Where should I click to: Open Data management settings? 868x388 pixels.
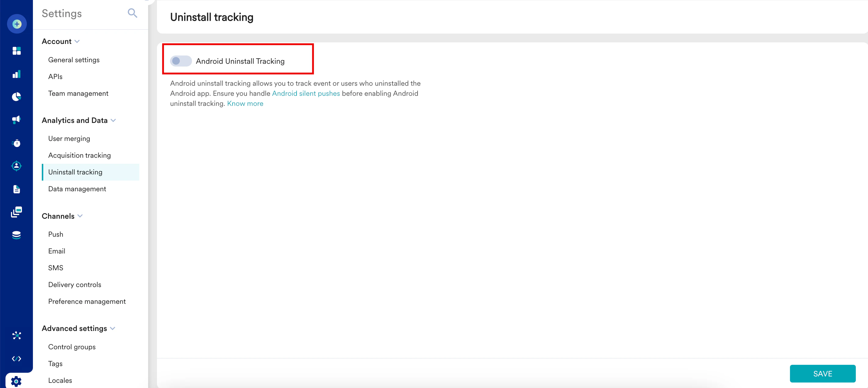point(77,189)
